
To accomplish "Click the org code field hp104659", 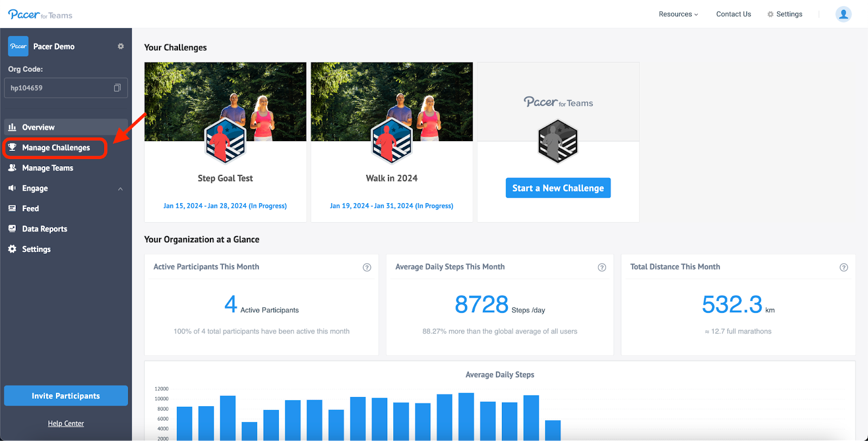I will pyautogui.click(x=66, y=88).
